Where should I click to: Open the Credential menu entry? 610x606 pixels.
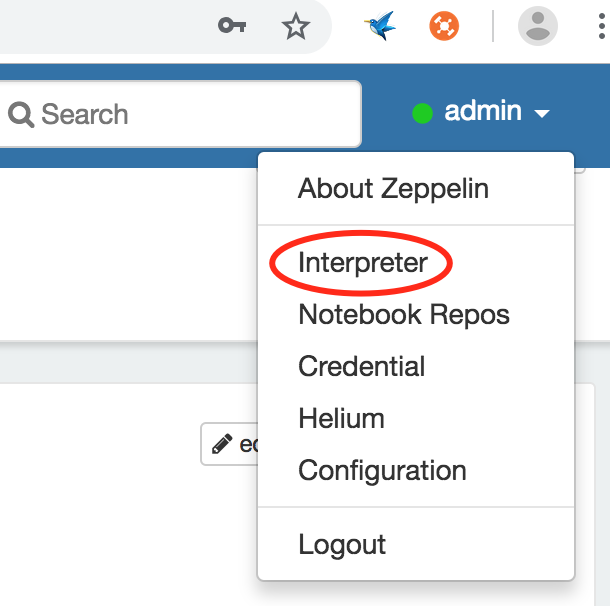coord(362,367)
